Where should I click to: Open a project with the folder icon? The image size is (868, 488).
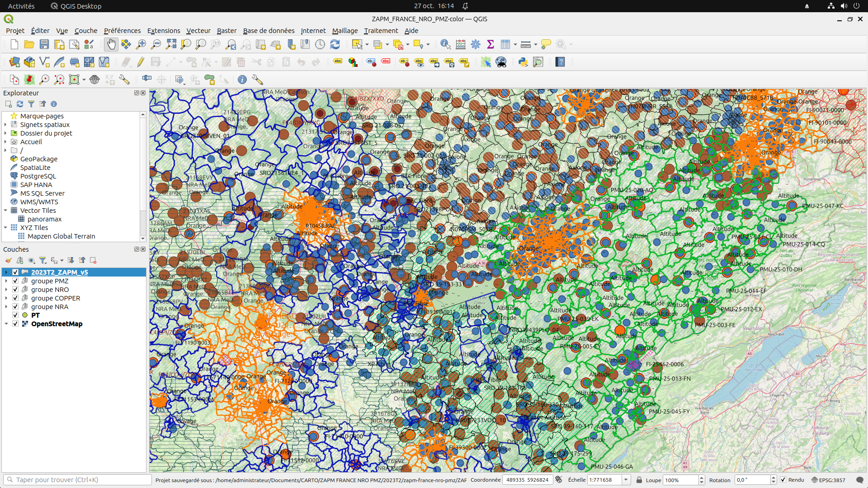tap(29, 44)
